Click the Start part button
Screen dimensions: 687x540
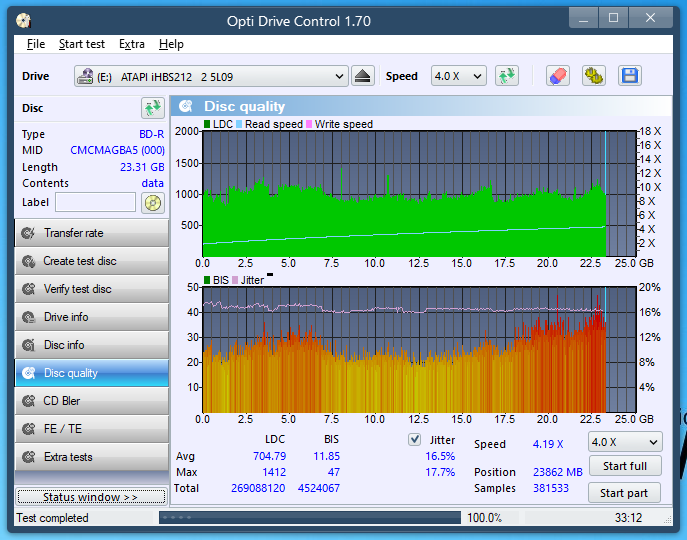coord(624,493)
